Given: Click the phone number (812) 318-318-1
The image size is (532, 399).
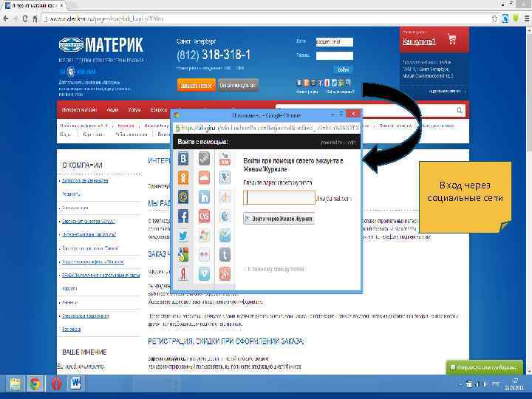Looking at the screenshot, I should pos(214,55).
